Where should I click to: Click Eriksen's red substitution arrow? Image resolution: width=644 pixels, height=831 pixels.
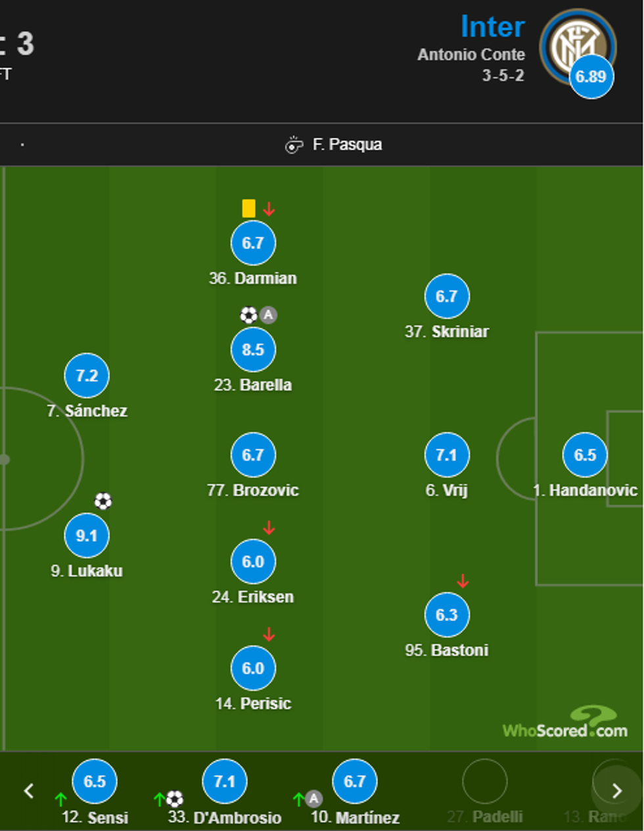(269, 528)
